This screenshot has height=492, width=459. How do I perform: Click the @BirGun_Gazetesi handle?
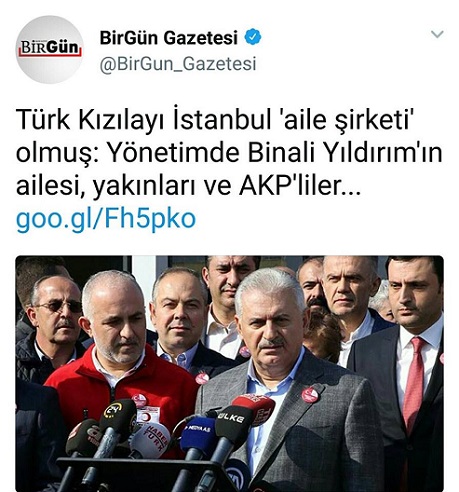pos(178,63)
